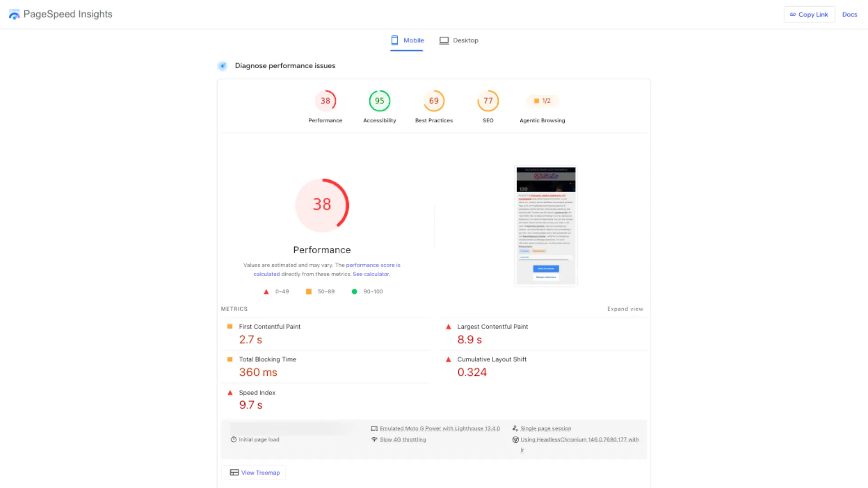Viewport: 868px width, 488px height.
Task: Click the Total Blocking Time value 360 ms
Action: (258, 372)
